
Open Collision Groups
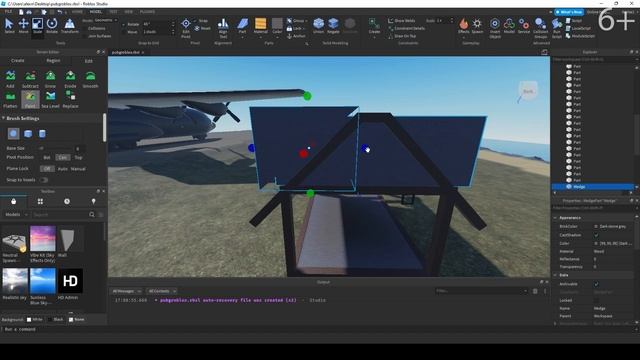coord(540,28)
